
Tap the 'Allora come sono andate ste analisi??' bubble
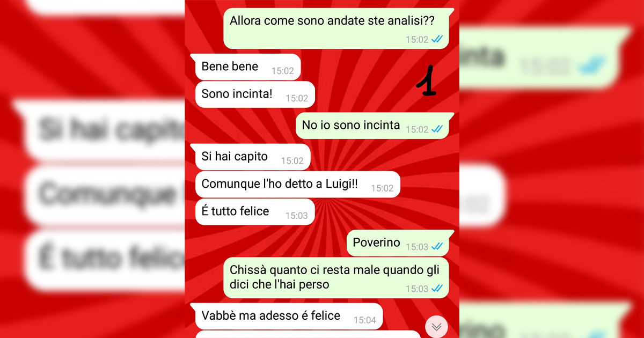(336, 28)
